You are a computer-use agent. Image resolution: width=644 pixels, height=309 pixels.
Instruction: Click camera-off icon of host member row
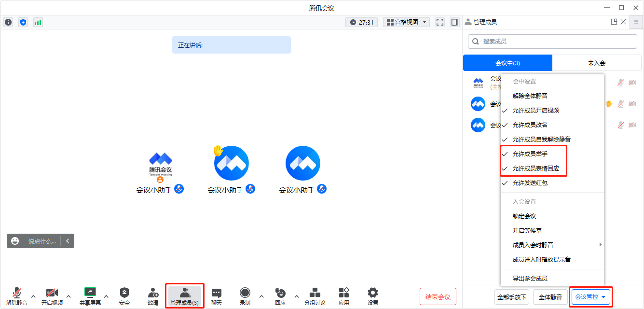click(632, 83)
